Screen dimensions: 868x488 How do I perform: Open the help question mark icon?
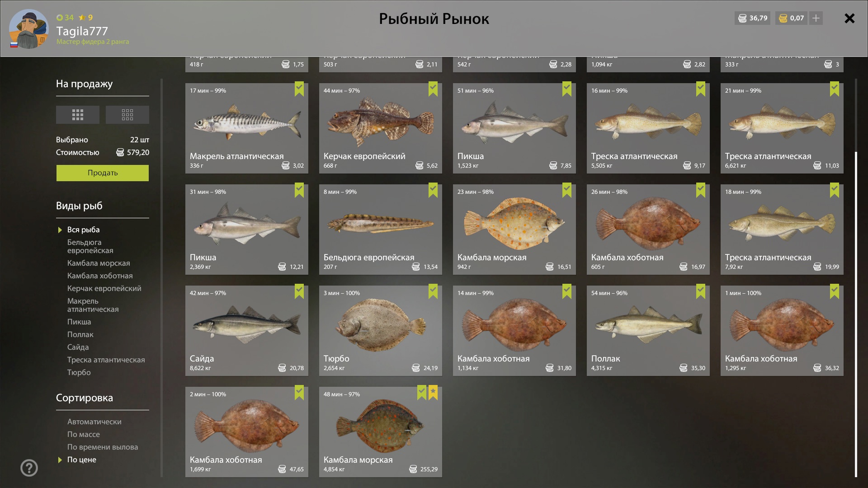point(29,468)
